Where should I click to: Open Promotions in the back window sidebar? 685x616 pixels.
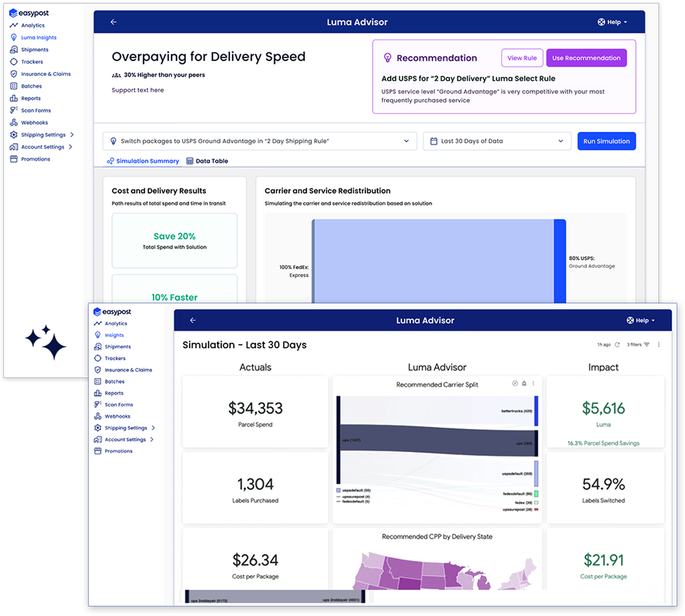point(30,159)
